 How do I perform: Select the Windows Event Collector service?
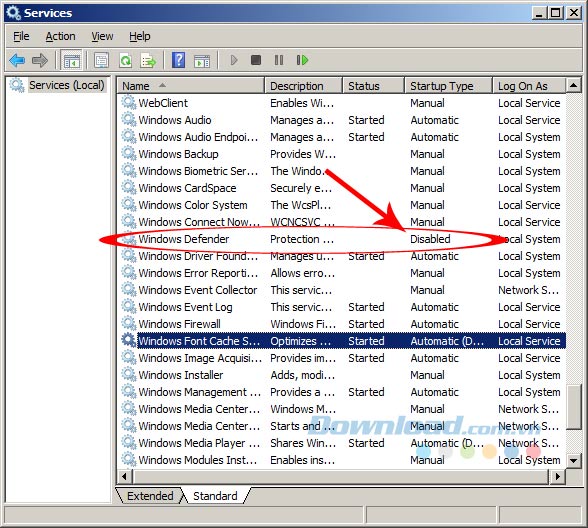click(341, 290)
